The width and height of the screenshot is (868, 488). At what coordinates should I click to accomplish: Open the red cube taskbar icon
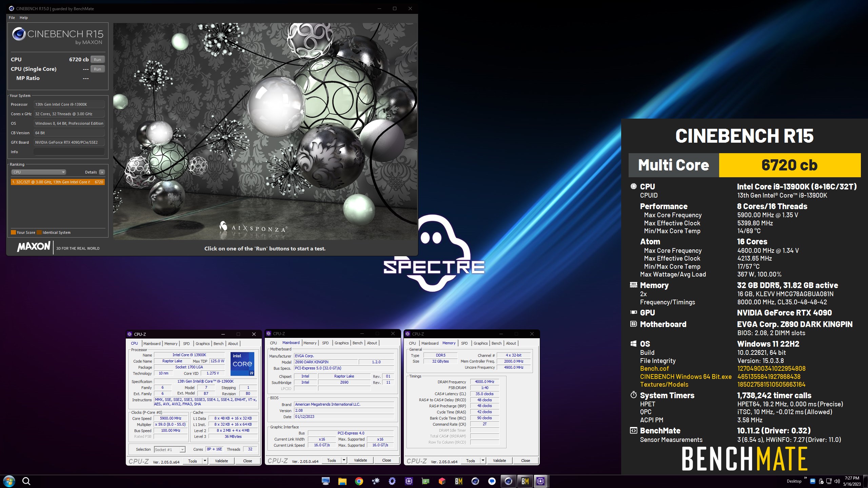[x=442, y=481]
